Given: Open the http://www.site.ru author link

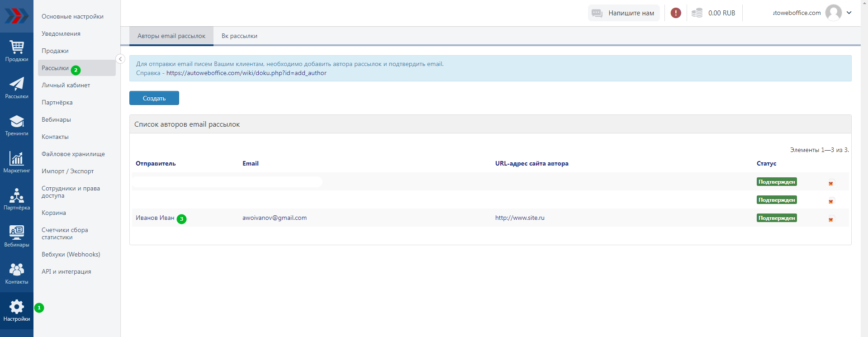Looking at the screenshot, I should tap(520, 218).
